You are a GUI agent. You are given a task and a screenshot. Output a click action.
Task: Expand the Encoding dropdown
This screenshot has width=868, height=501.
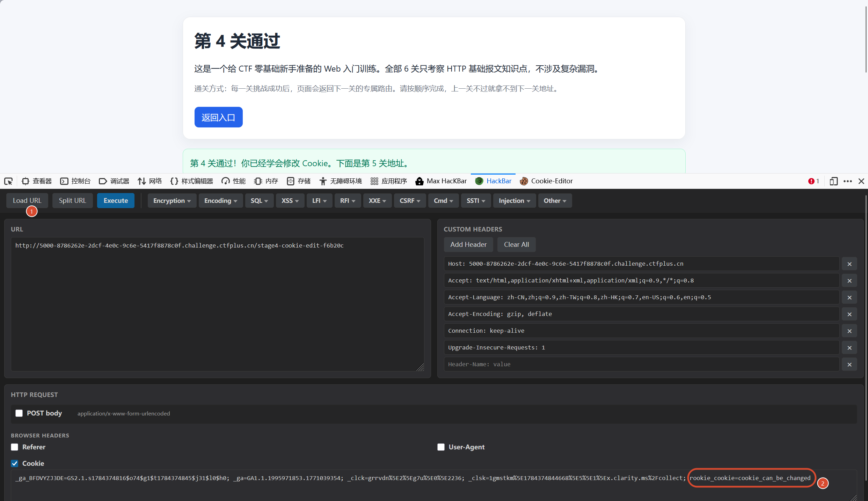[221, 201]
